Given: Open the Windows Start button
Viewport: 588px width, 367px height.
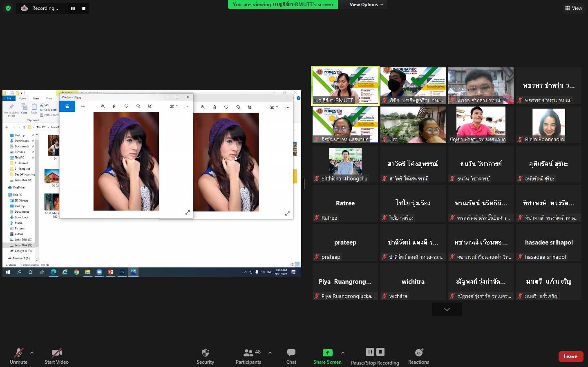Looking at the screenshot, I should tap(8, 272).
